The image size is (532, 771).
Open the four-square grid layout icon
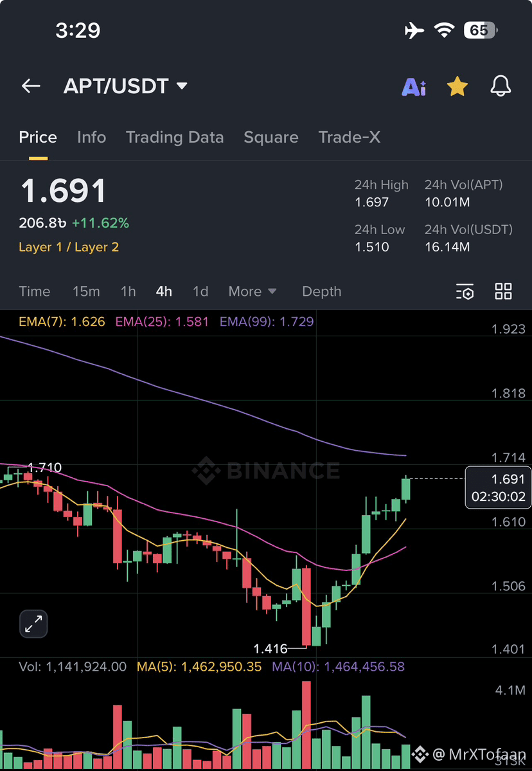click(x=504, y=291)
